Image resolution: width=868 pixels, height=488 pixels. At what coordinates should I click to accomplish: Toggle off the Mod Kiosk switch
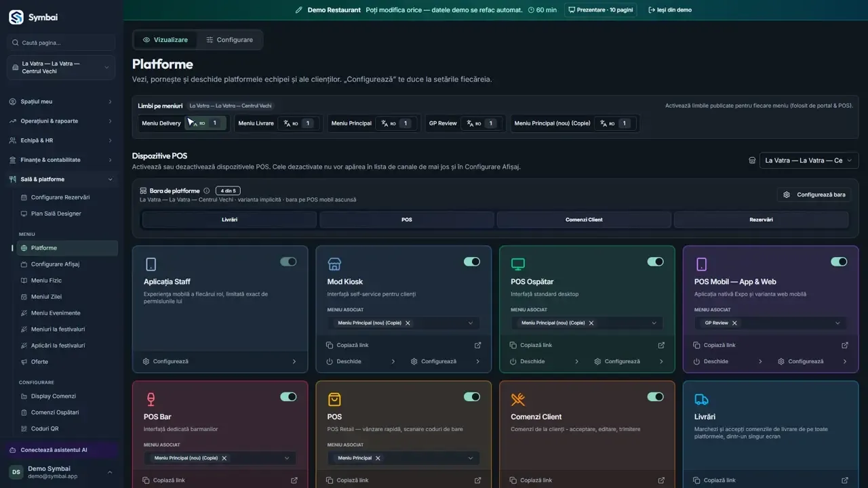tap(472, 262)
